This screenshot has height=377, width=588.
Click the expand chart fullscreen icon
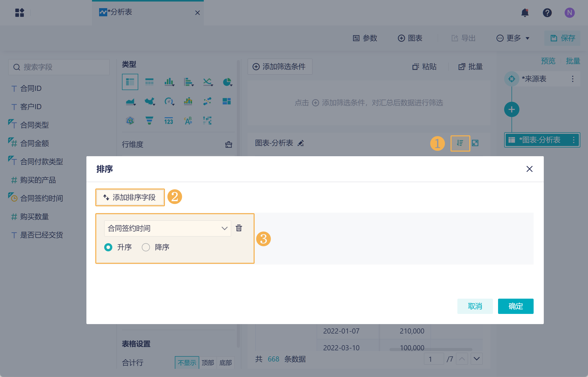tap(475, 143)
